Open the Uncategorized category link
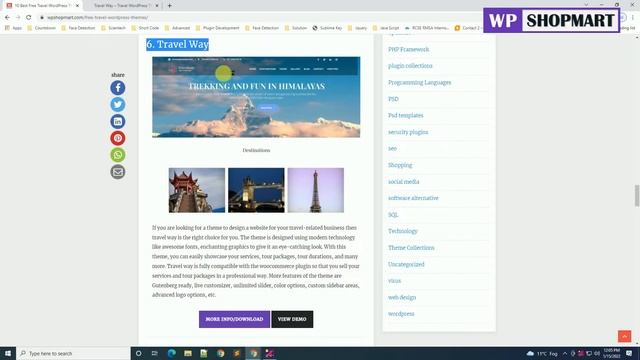The height and width of the screenshot is (360, 640). 406,264
